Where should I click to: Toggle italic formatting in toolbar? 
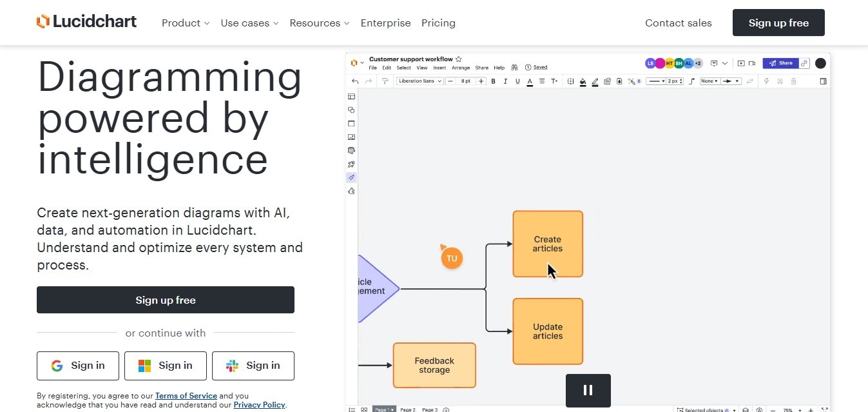click(x=505, y=81)
